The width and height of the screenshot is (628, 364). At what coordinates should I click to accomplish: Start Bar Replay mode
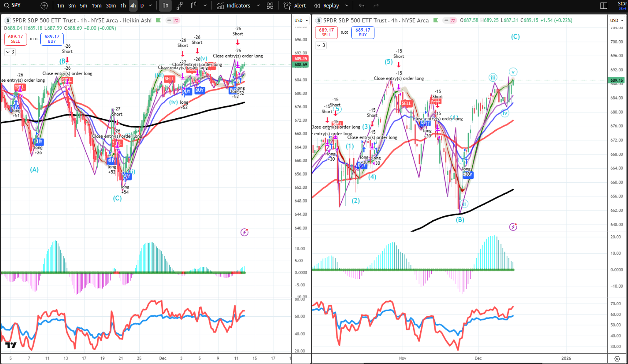coord(327,6)
